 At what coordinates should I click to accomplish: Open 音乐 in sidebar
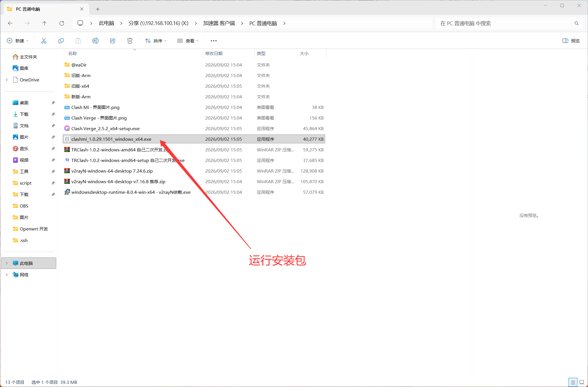click(21, 148)
